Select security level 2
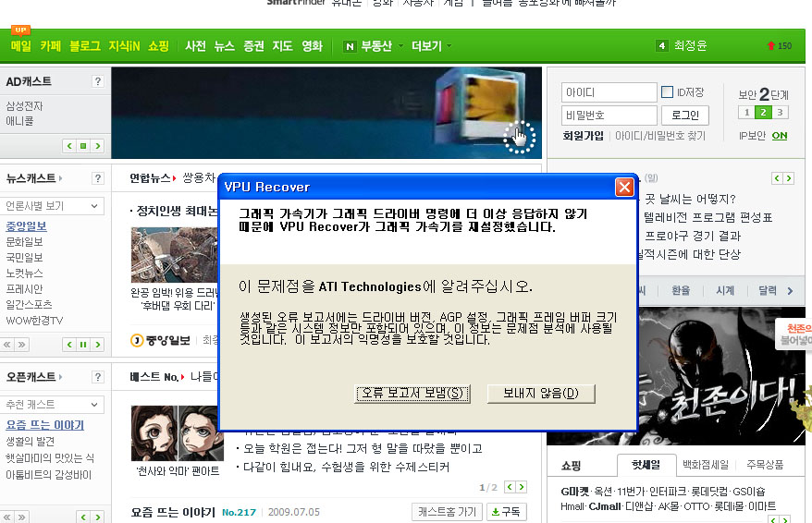This screenshot has height=523, width=812. click(x=763, y=112)
